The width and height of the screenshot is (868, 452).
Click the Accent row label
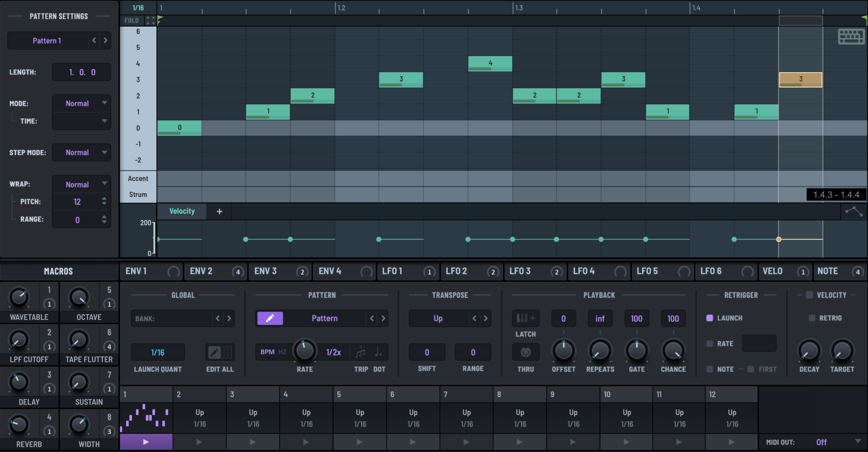click(x=138, y=178)
